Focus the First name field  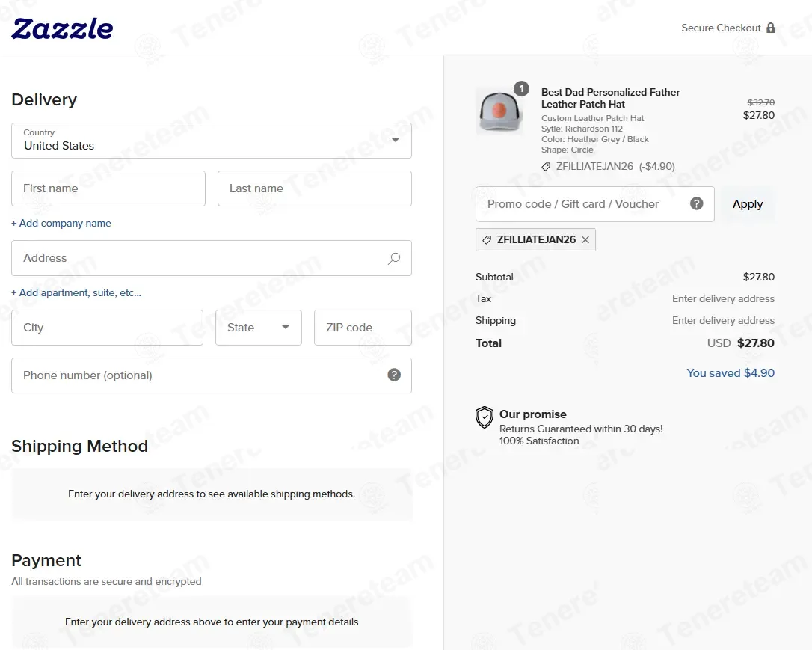tap(108, 188)
